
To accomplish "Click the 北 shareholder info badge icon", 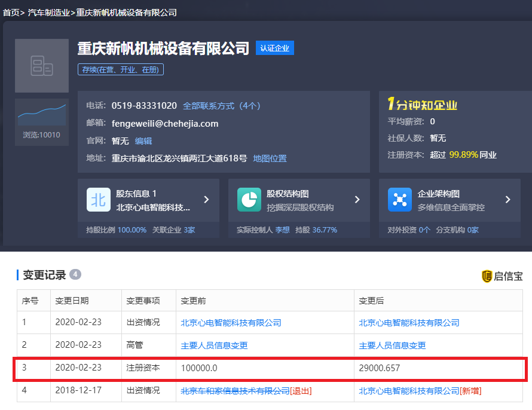I will [x=99, y=198].
